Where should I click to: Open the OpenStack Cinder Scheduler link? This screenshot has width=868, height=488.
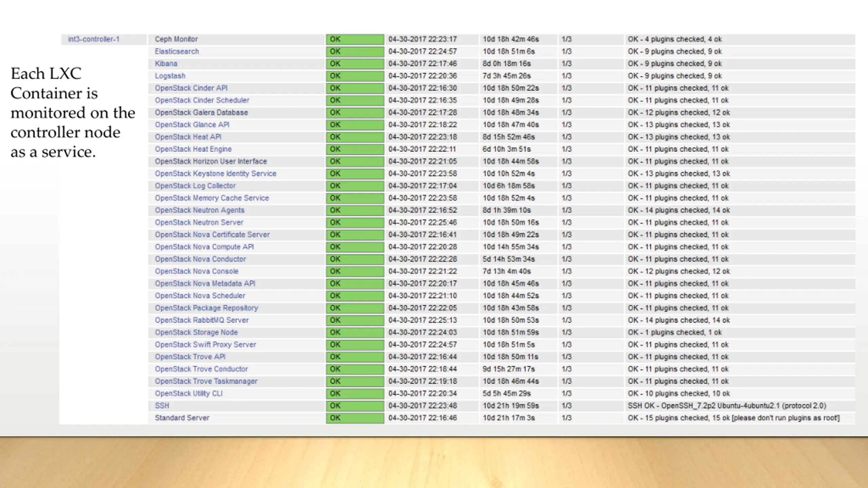click(x=202, y=100)
